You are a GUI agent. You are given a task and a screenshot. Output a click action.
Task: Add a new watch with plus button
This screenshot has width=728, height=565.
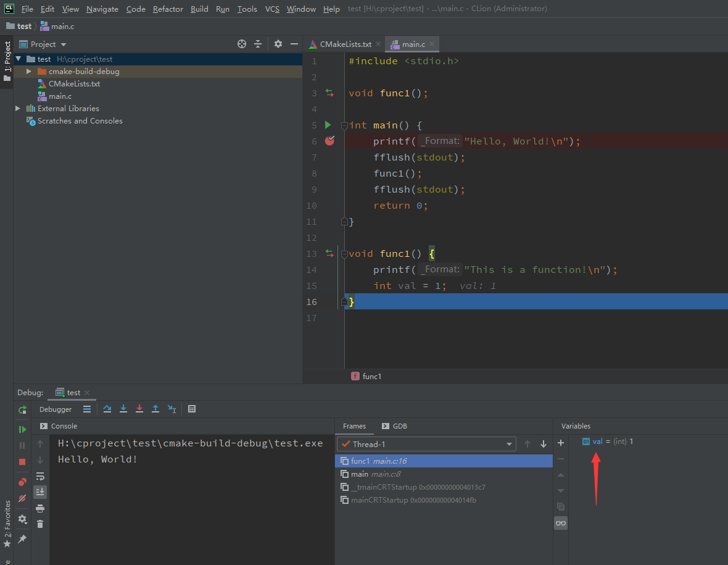coord(561,443)
